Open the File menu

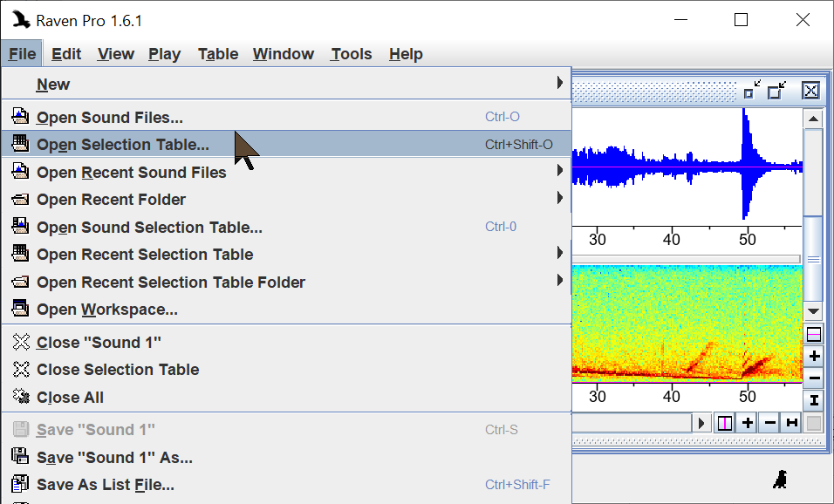point(22,54)
